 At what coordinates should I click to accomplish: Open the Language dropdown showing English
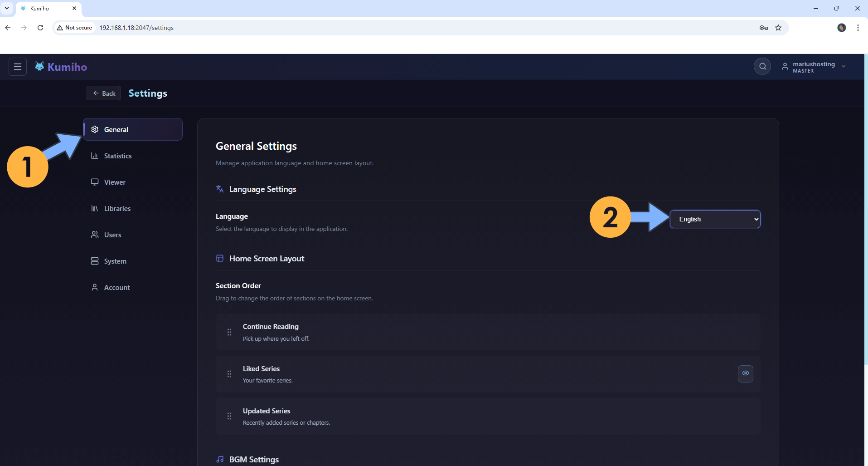click(715, 219)
